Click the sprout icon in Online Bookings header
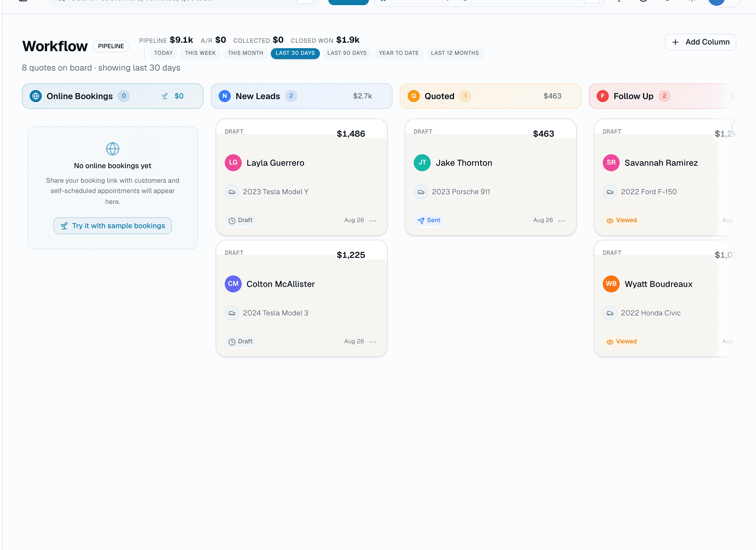 pos(165,96)
